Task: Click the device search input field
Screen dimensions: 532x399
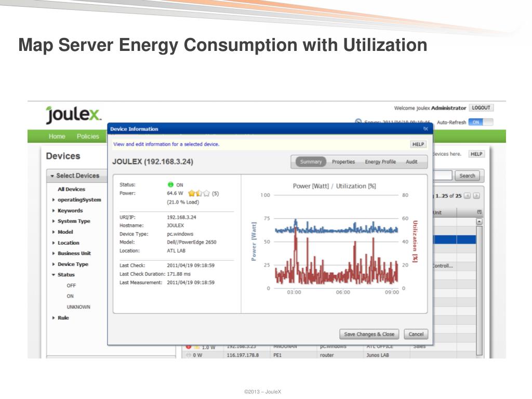Action: [443, 176]
